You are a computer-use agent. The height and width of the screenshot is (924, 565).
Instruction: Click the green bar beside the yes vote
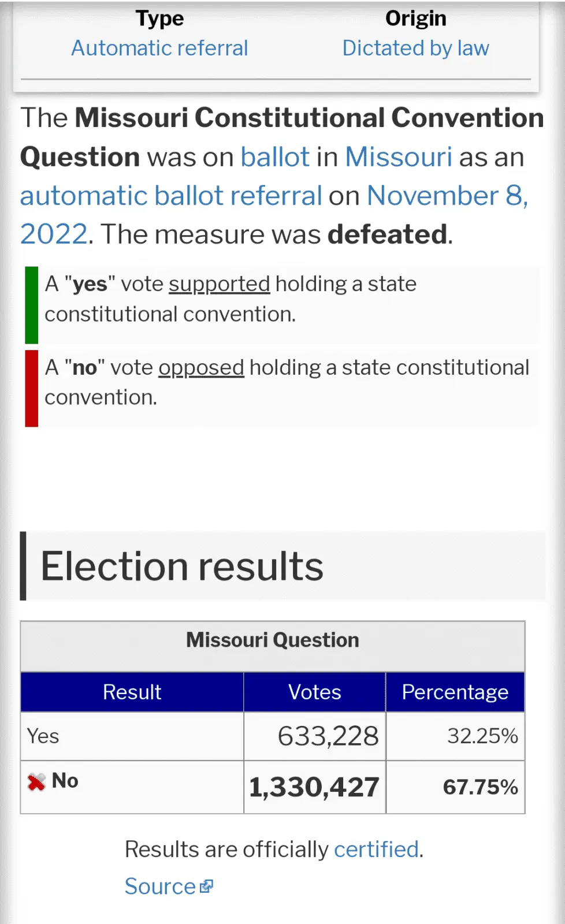[x=32, y=305]
